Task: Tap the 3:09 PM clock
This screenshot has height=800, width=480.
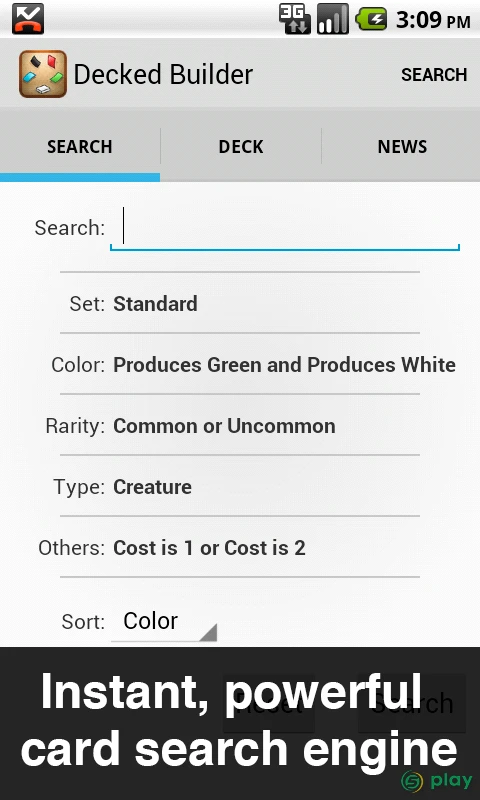Action: (x=433, y=20)
